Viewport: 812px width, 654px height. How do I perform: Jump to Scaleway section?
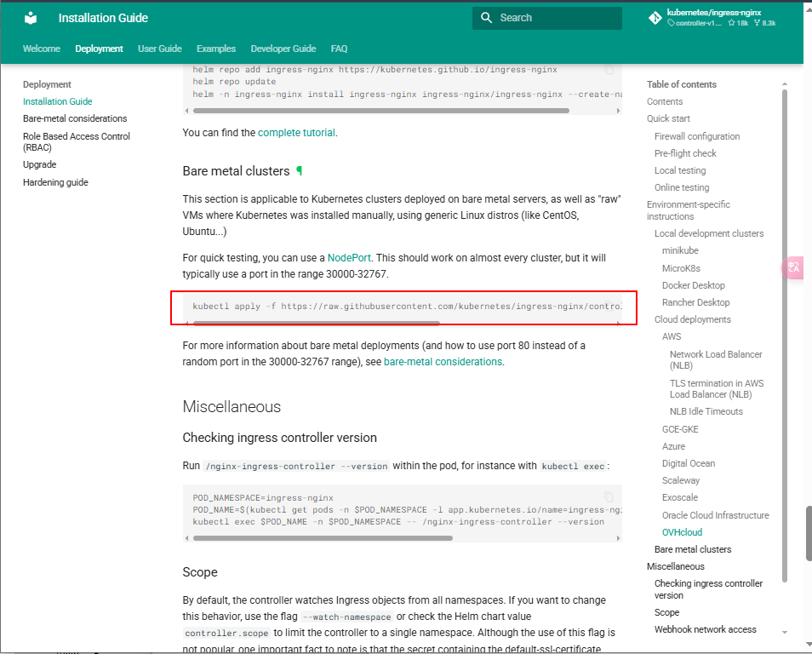coord(680,480)
